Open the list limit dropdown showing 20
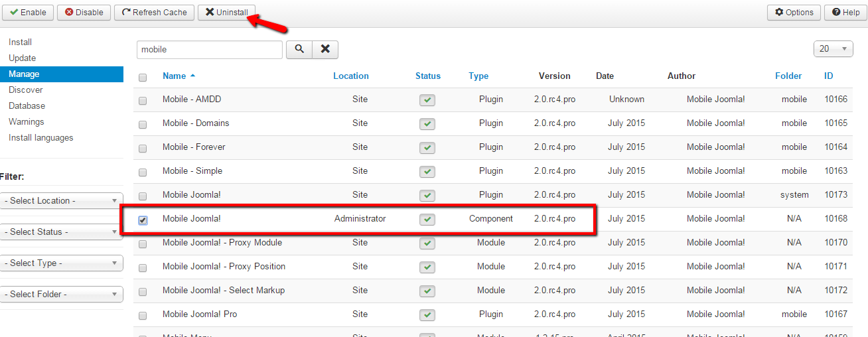Viewport: 868px width, 337px height. click(x=833, y=48)
